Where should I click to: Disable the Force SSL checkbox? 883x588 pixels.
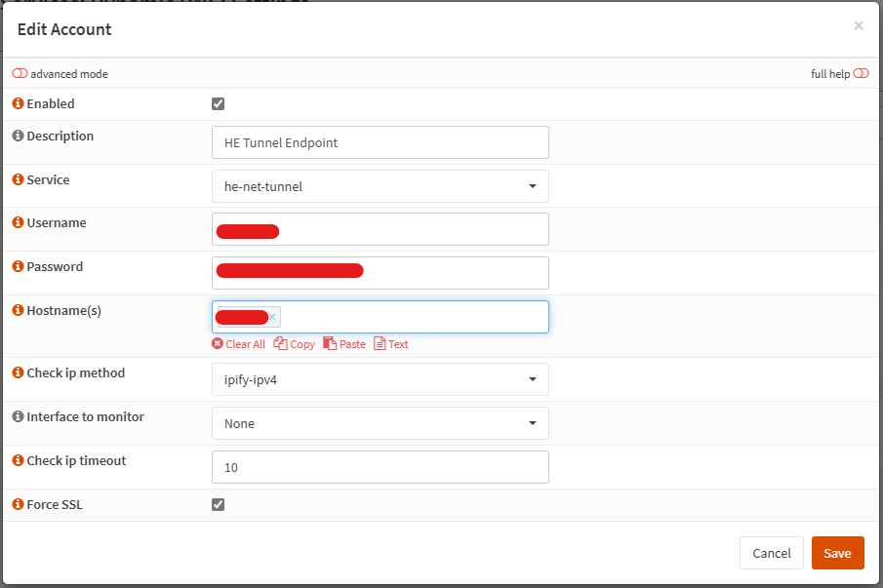[x=219, y=504]
